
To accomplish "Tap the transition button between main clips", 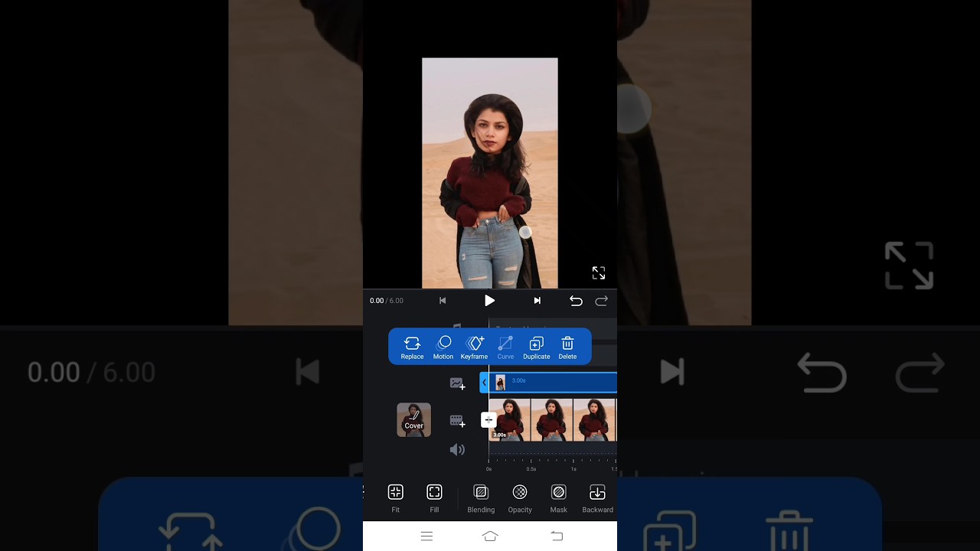I will (488, 420).
